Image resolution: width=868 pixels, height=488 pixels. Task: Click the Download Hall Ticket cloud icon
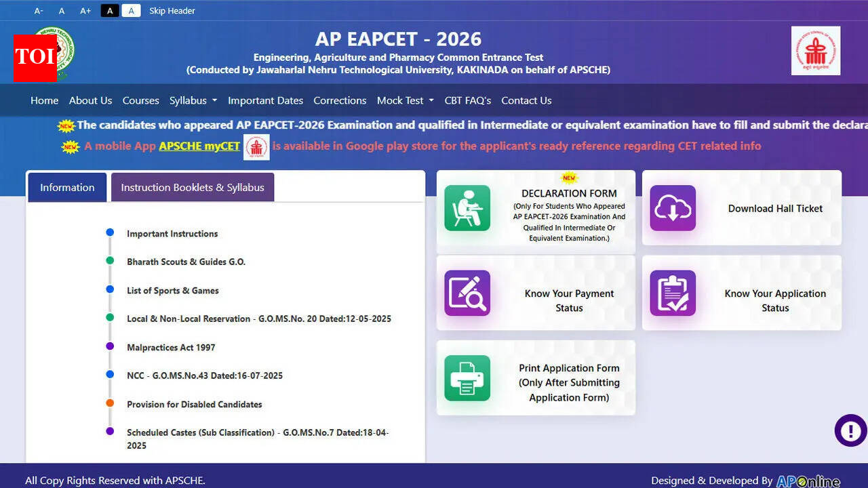tap(673, 208)
